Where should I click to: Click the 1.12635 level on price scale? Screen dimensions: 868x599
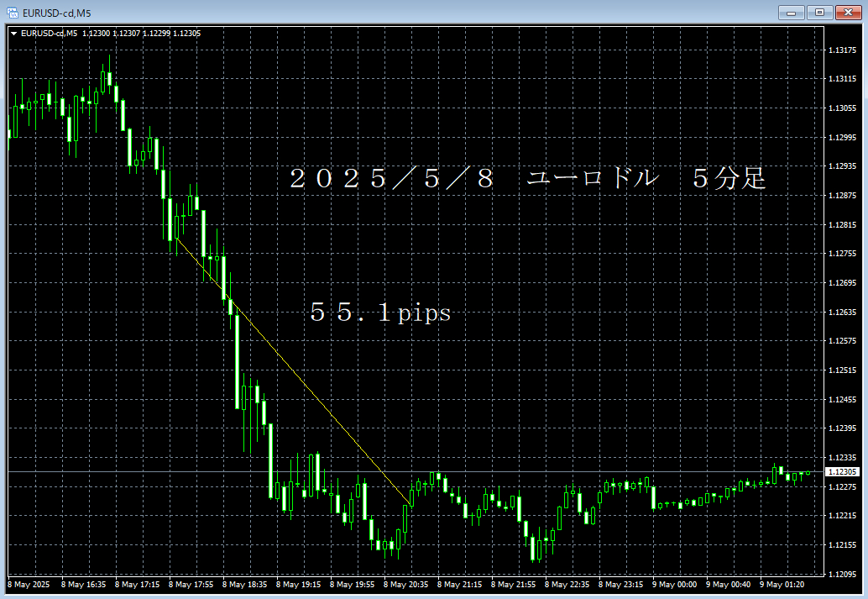click(842, 313)
